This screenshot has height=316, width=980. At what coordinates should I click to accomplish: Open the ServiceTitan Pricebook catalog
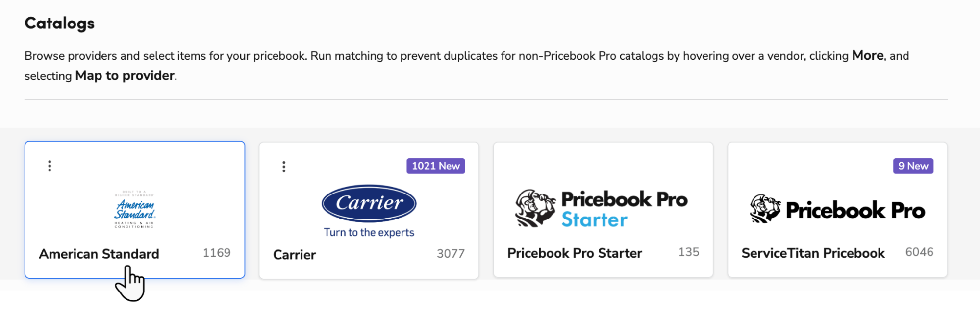[837, 211]
